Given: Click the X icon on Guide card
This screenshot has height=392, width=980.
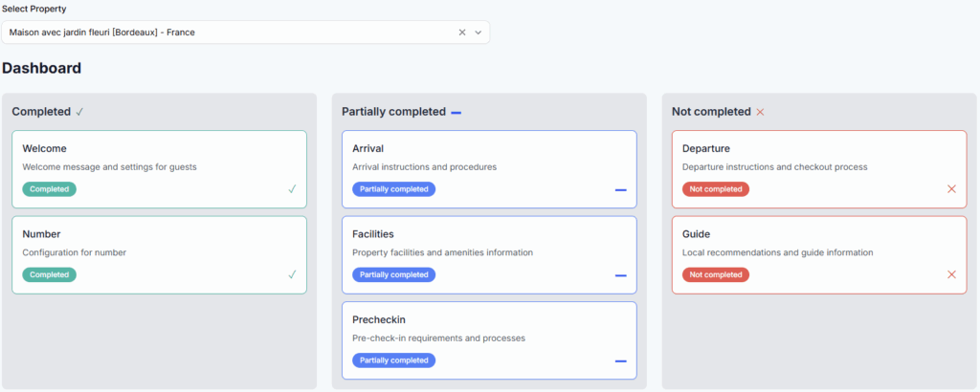Looking at the screenshot, I should tap(951, 275).
